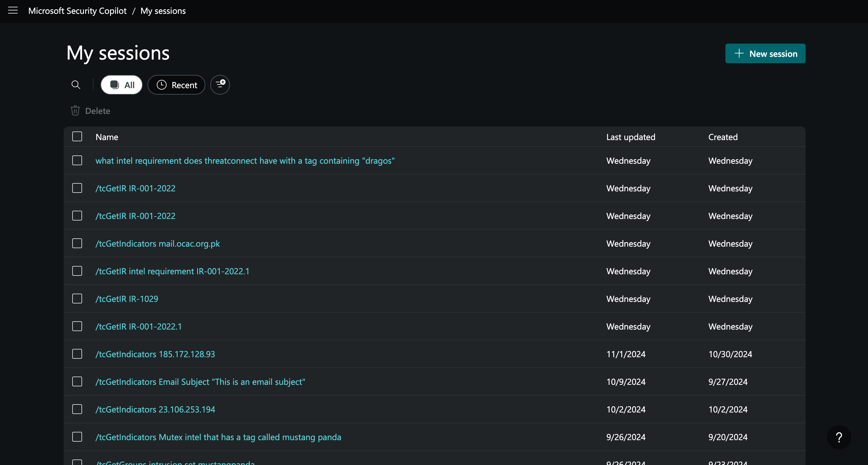
Task: Check the box for /tcGetIR IR-1029 session
Action: (x=77, y=299)
